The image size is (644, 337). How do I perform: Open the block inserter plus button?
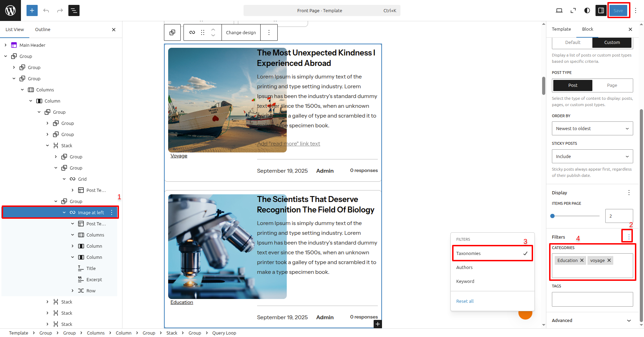32,10
